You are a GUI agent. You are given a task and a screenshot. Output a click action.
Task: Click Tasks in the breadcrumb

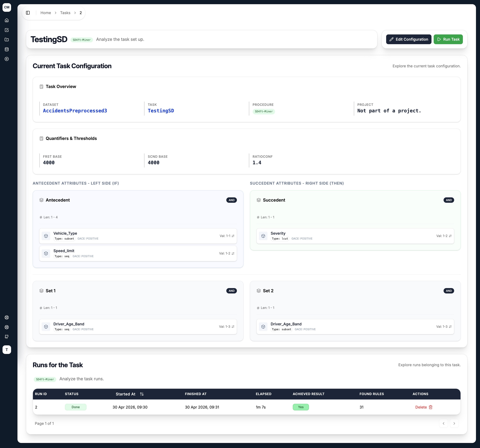tap(65, 13)
